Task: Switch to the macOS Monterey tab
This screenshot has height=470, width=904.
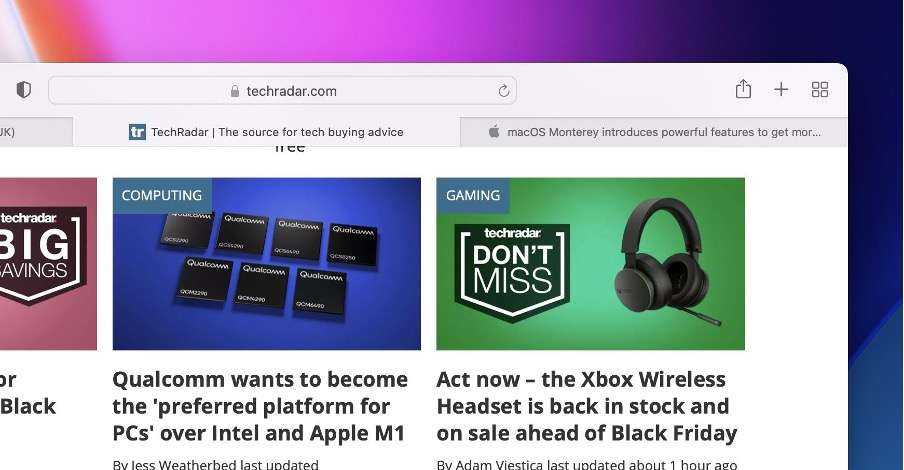Action: point(654,132)
